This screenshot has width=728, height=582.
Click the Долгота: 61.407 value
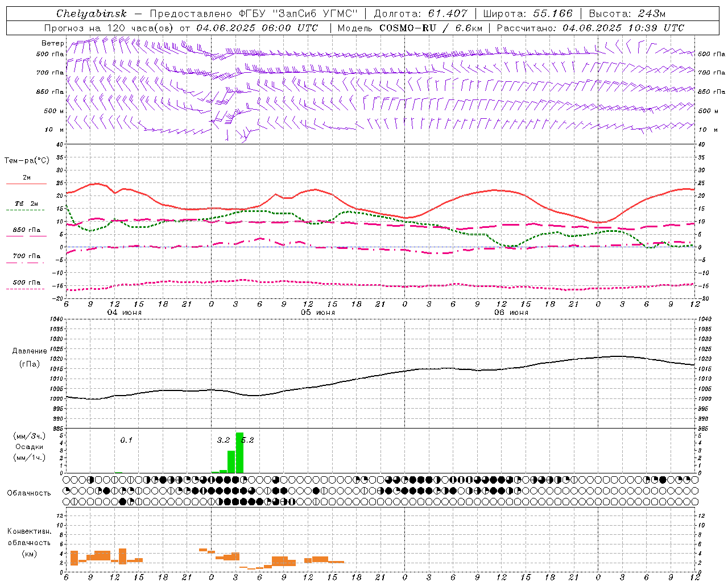(420, 14)
